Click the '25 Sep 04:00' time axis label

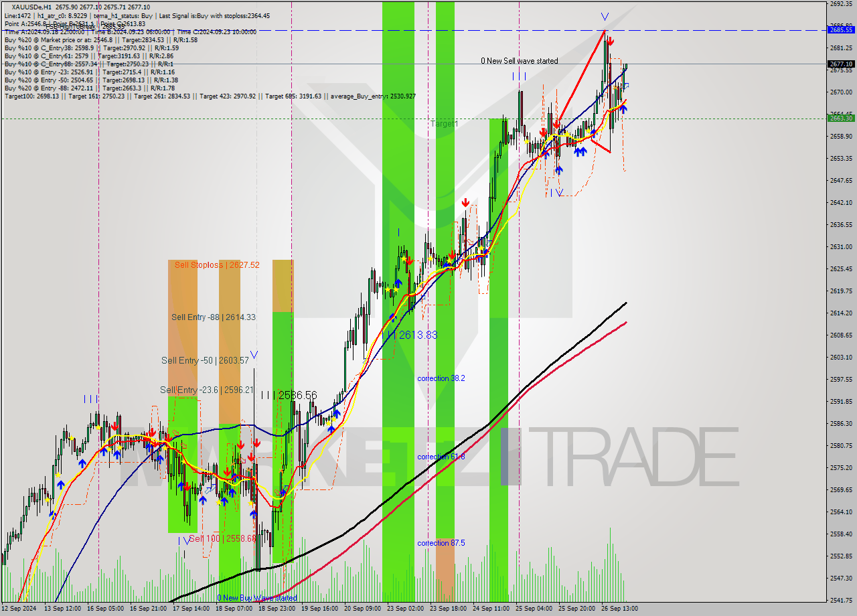coord(534,609)
